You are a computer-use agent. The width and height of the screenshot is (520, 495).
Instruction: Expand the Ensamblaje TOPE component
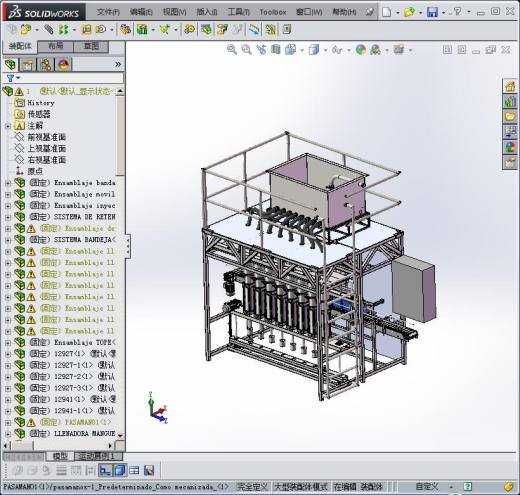coord(8,343)
